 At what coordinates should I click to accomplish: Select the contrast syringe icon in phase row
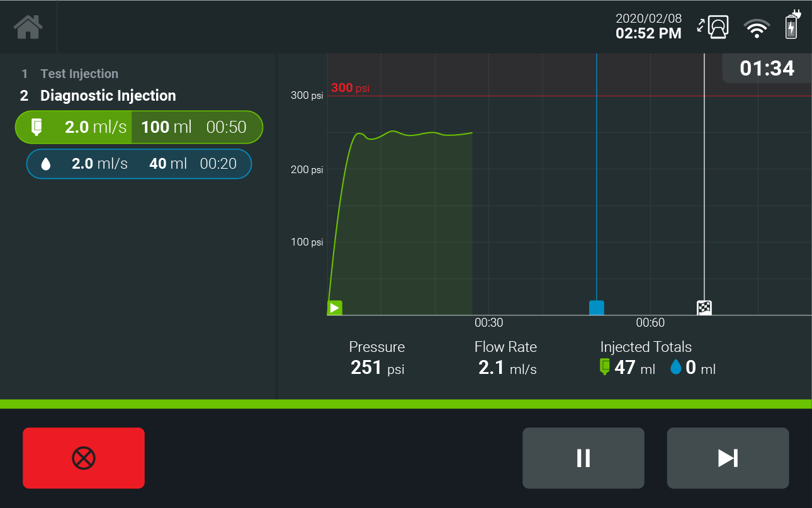37,127
